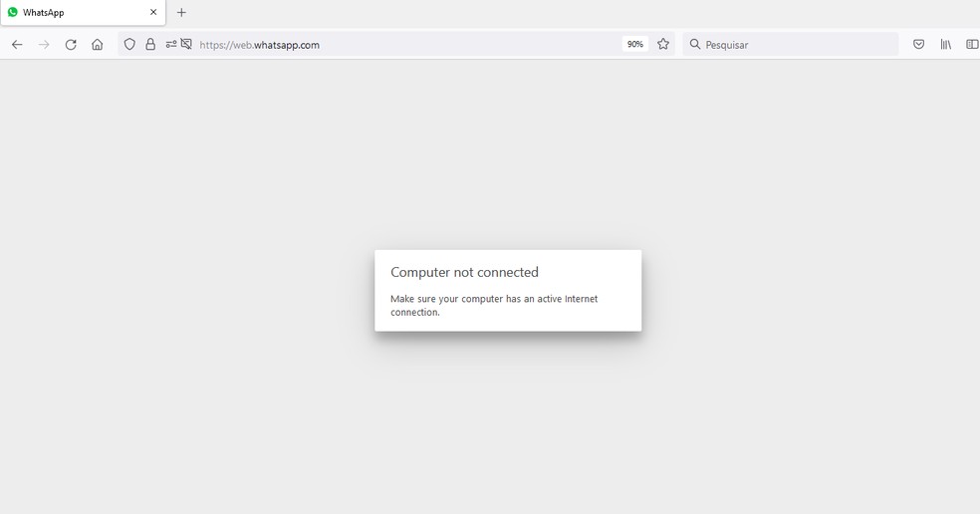Viewport: 980px width, 514px height.
Task: Click the WhatsApp favicon on the tab
Action: (13, 12)
